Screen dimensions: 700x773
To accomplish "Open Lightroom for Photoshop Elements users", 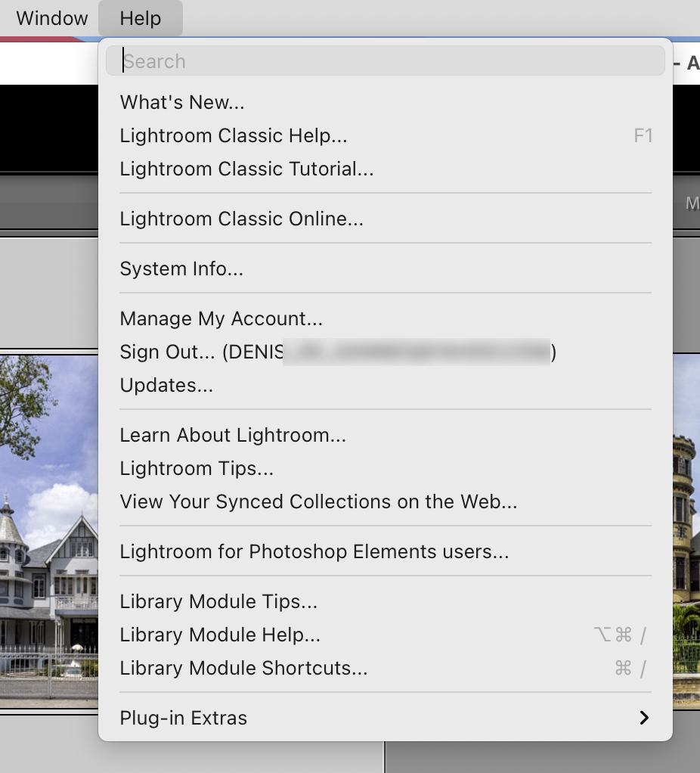I will tap(311, 551).
